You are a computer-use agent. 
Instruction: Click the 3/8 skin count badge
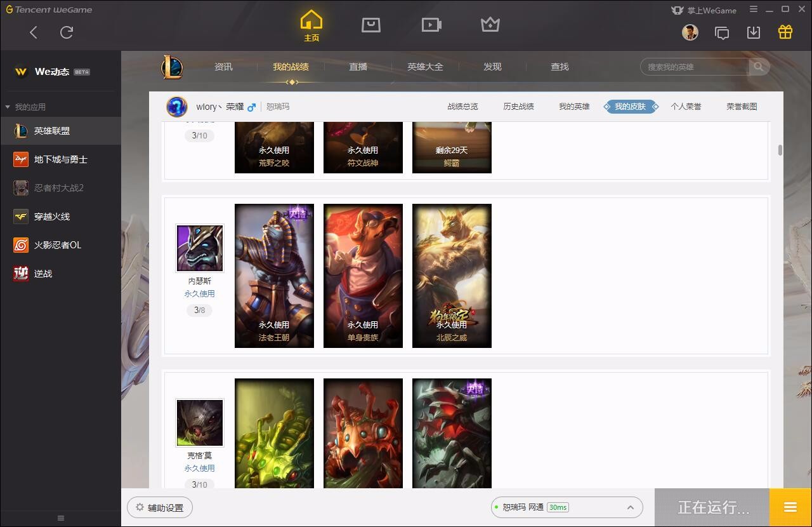tap(200, 310)
